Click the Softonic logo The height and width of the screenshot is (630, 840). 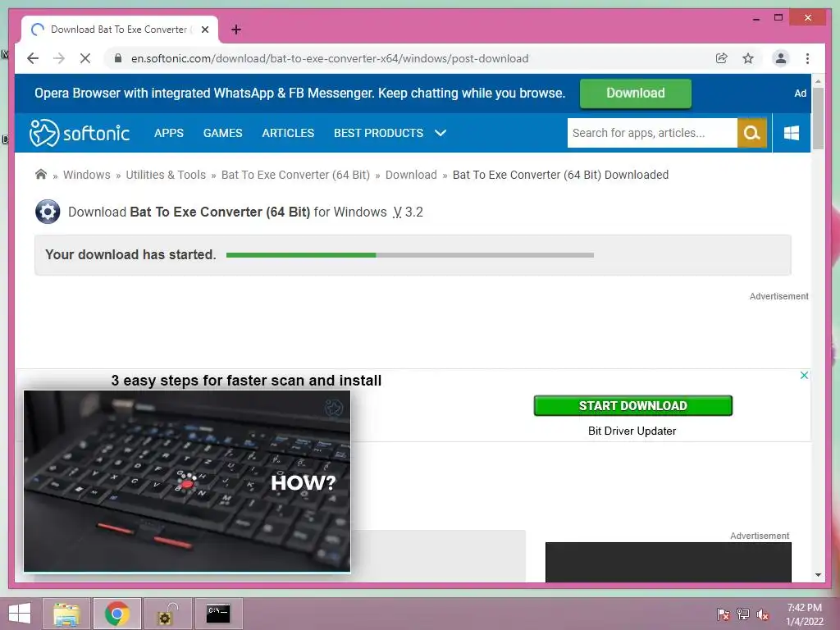coord(80,133)
